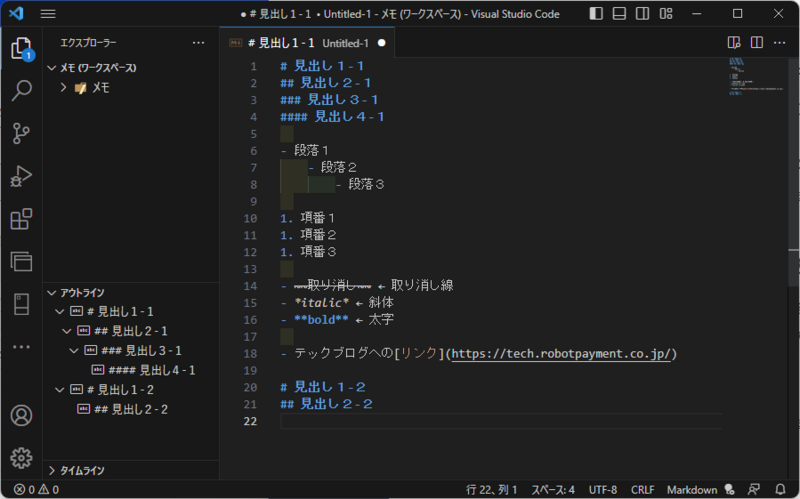
Task: Open Markdown preview to the side
Action: [x=734, y=42]
